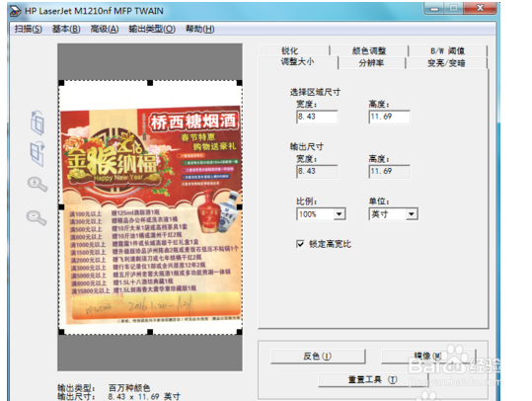Click the selection area 高度 field
This screenshot has height=401, width=532.
(389, 117)
